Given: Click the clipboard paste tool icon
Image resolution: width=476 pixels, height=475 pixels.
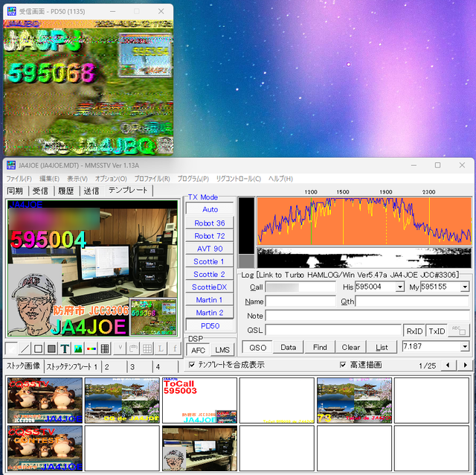Looking at the screenshot, I should (x=134, y=348).
